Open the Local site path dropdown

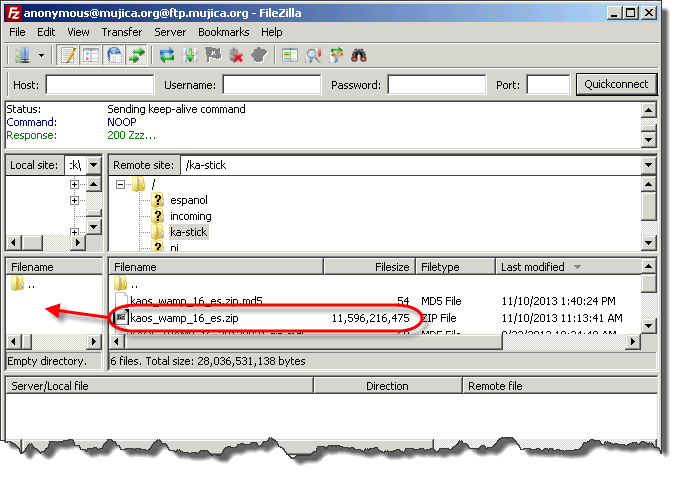tap(94, 165)
